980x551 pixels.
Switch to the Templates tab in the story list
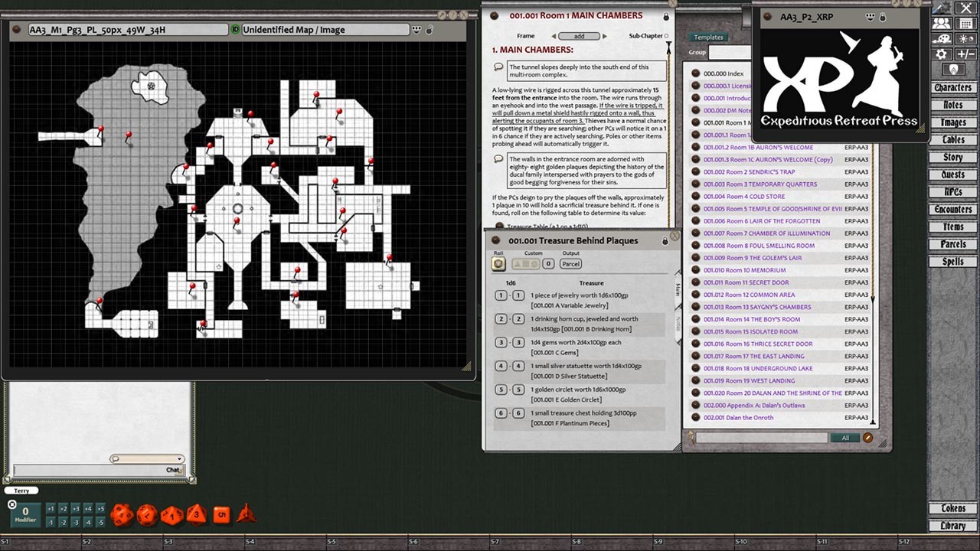coord(708,37)
